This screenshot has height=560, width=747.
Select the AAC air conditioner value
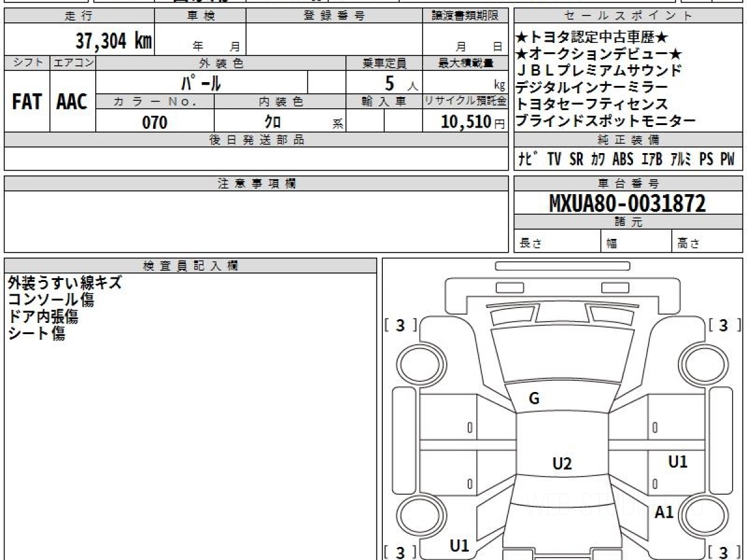[x=72, y=102]
